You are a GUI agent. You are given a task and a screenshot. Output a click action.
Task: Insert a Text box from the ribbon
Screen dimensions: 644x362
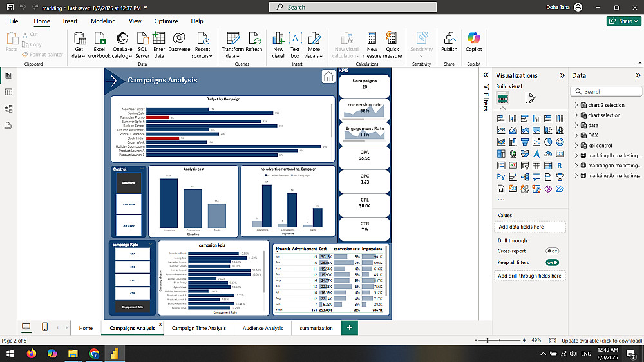coord(295,45)
